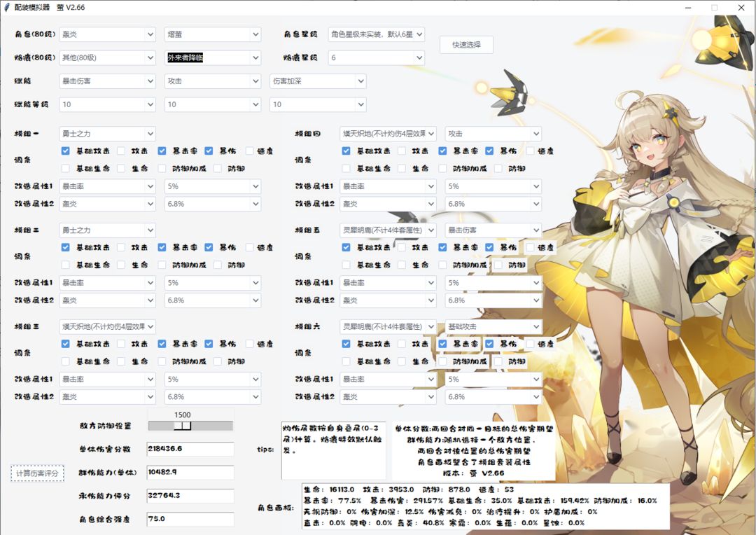Click the slider value text 1500
The image size is (756, 535).
pyautogui.click(x=183, y=415)
